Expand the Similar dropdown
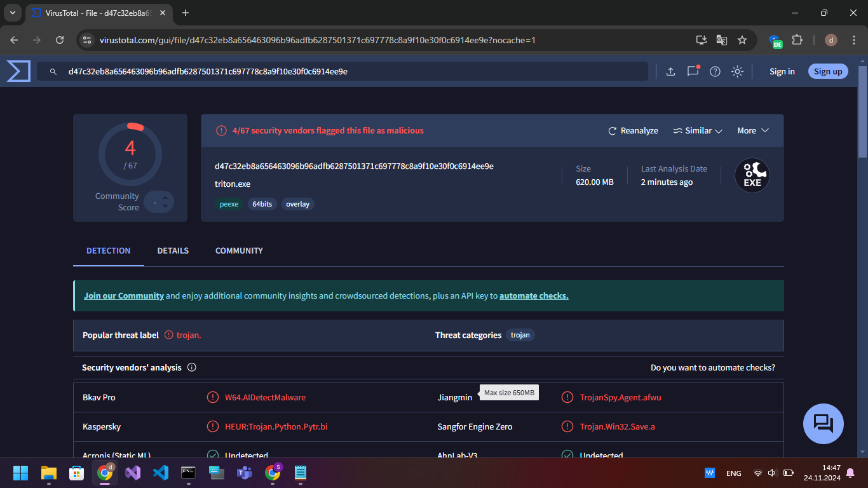The image size is (868, 488). 698,130
